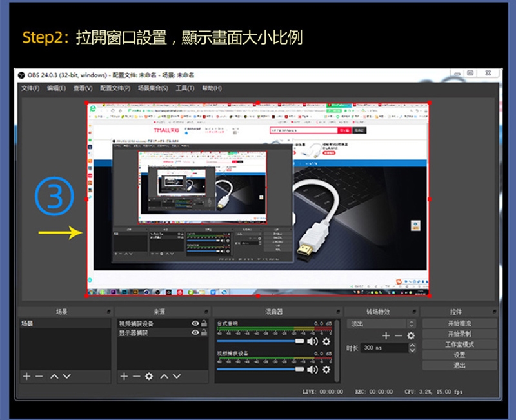Adjust the 台式音响 volume slider
This screenshot has height=420, width=516.
click(299, 341)
